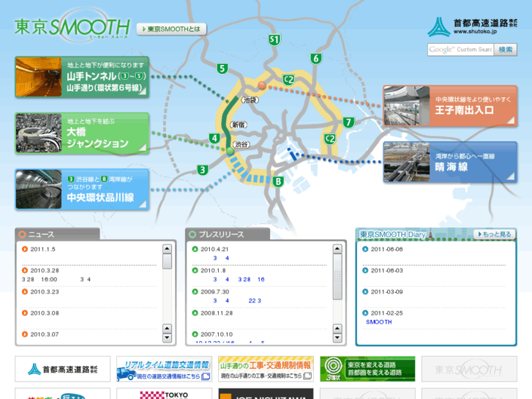Image resolution: width=532 pixels, height=399 pixels.
Task: Click the 東京SMOOTH Diary header
Action: click(392, 234)
